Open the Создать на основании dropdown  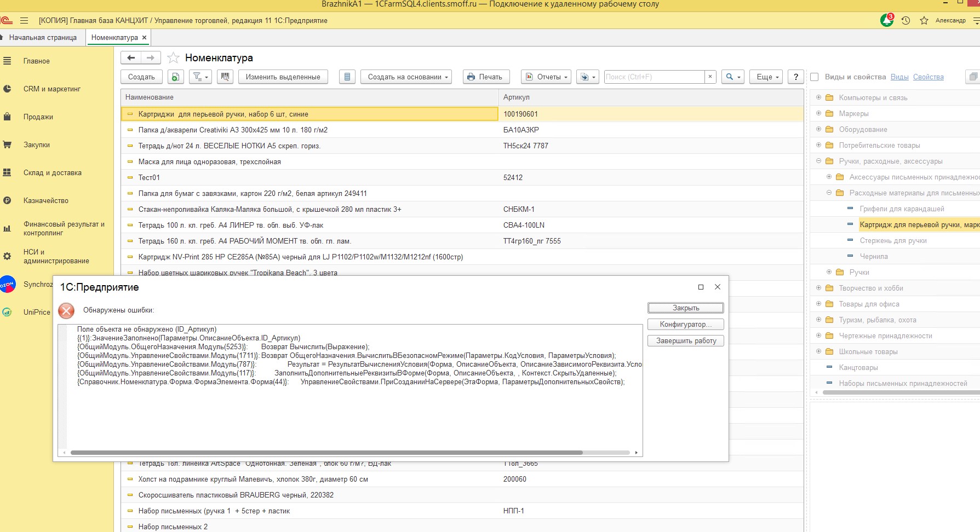pyautogui.click(x=407, y=77)
